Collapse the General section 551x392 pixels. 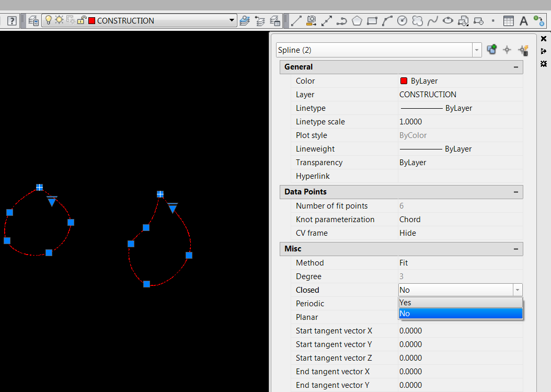[x=516, y=67]
